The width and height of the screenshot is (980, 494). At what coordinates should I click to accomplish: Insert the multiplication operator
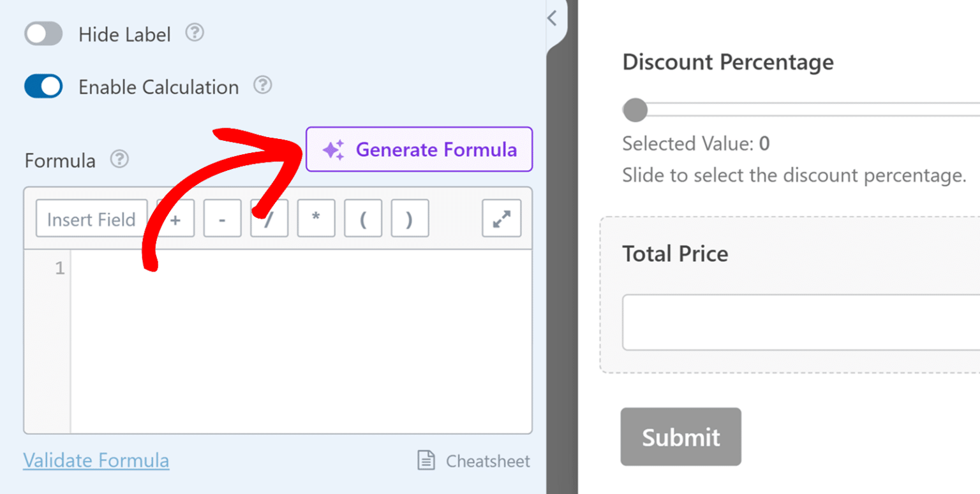pos(315,218)
